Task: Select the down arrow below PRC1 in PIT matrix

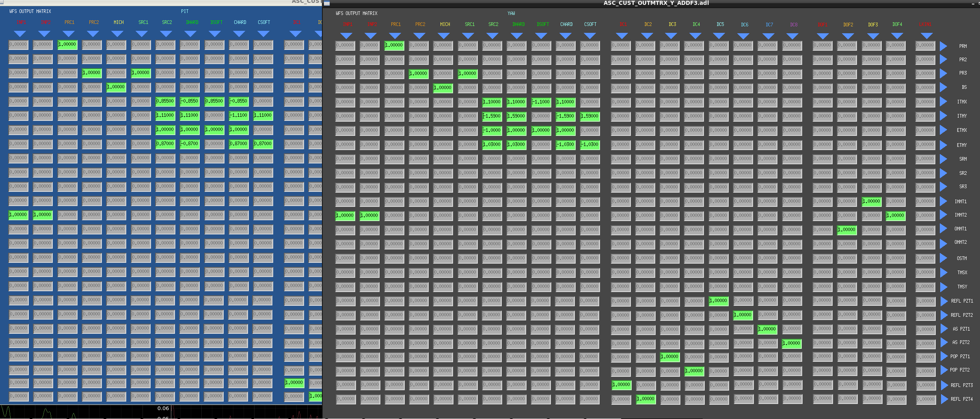Action: pos(69,34)
